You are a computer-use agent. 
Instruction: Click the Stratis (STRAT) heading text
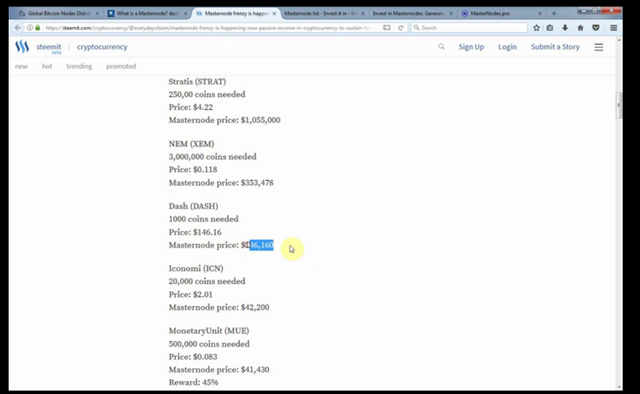tap(197, 82)
